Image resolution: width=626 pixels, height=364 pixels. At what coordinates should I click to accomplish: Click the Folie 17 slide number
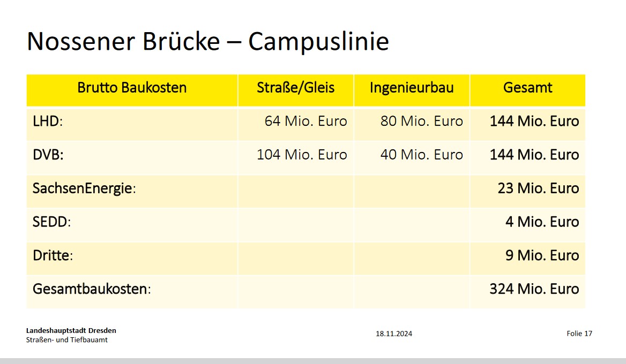tap(579, 333)
